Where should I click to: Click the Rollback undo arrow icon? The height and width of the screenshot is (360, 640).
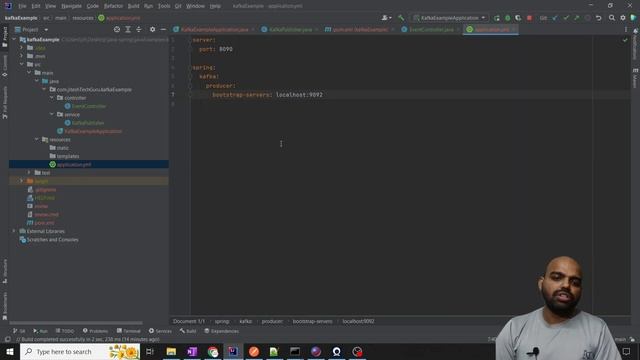pyautogui.click(x=598, y=18)
